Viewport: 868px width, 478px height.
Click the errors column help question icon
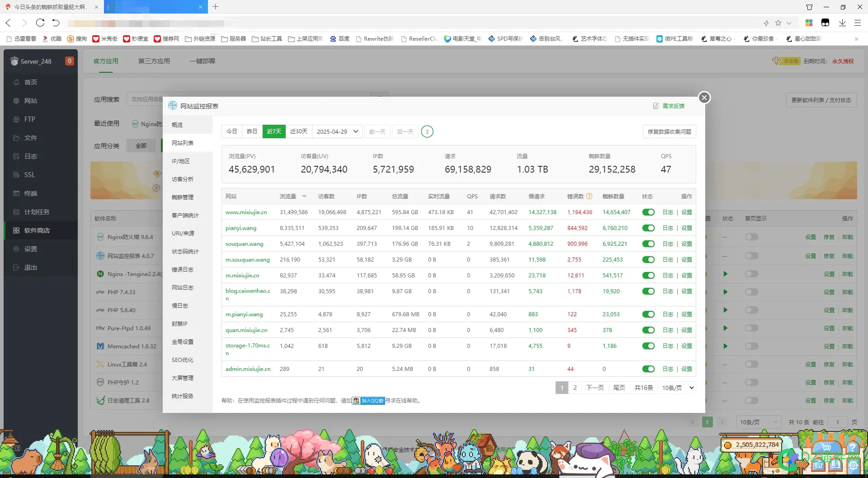(x=589, y=196)
